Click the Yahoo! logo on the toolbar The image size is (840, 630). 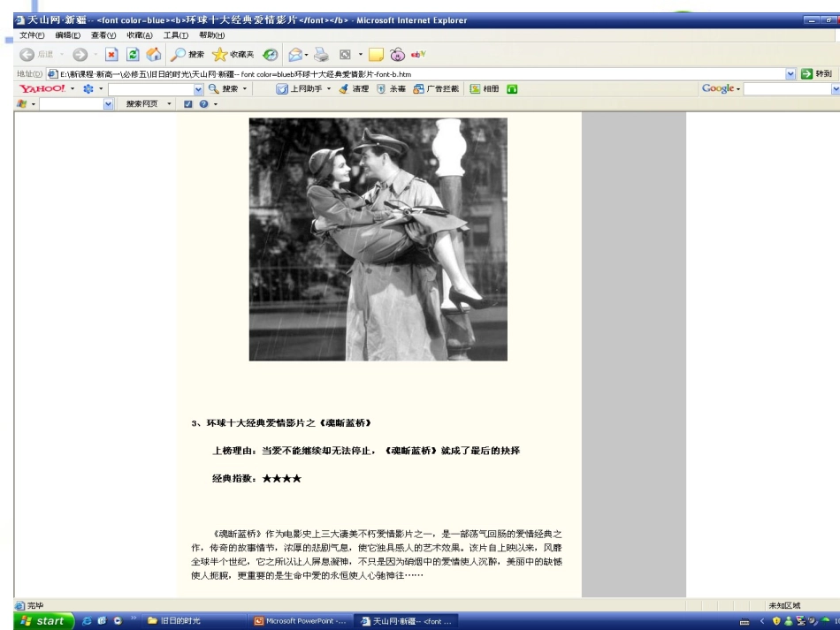pos(42,89)
